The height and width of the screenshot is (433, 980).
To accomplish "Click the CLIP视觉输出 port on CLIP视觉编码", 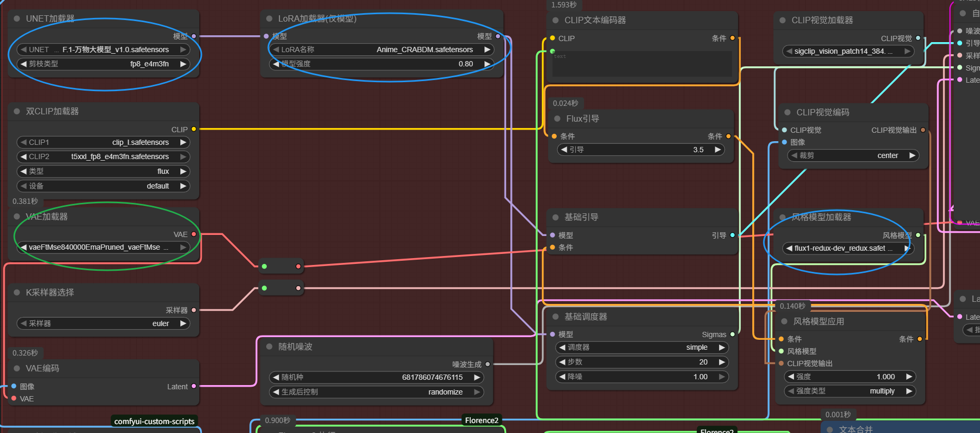I will click(x=923, y=130).
